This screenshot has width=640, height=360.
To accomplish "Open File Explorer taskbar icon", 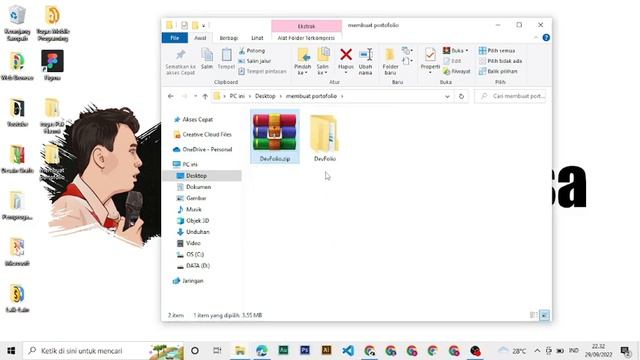I will click(240, 351).
